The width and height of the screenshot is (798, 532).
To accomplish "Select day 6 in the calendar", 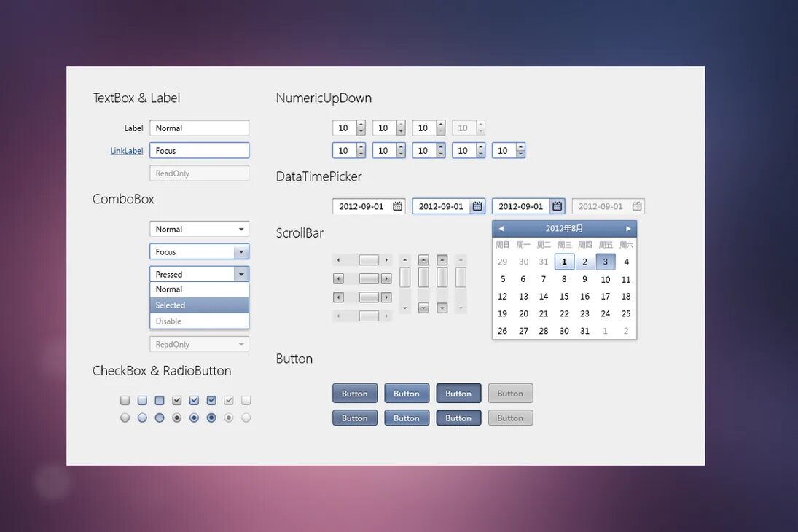I will [x=523, y=279].
